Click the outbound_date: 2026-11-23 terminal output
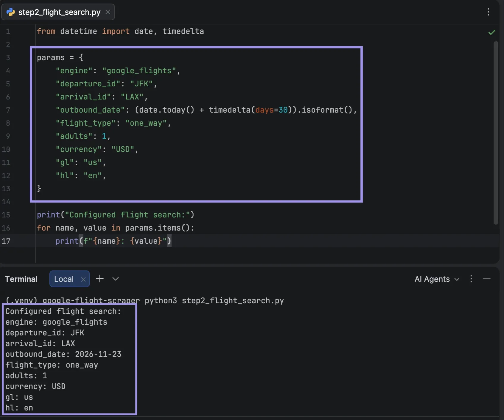This screenshot has height=420, width=504. point(63,354)
